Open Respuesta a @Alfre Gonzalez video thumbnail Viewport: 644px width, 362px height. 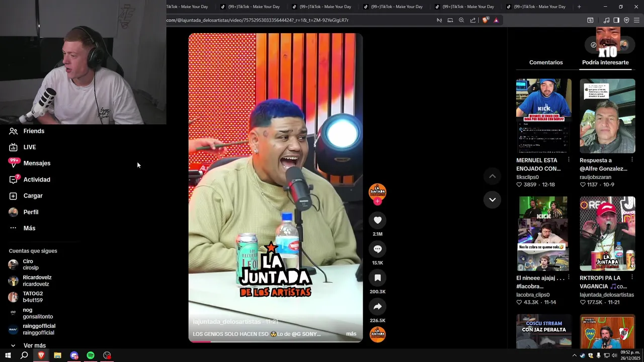click(607, 116)
